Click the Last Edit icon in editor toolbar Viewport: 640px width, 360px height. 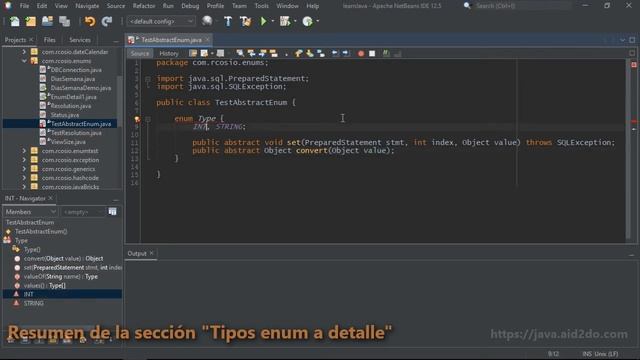click(x=193, y=53)
